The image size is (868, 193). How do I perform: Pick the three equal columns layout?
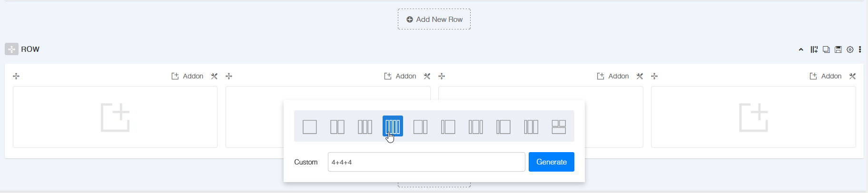365,126
